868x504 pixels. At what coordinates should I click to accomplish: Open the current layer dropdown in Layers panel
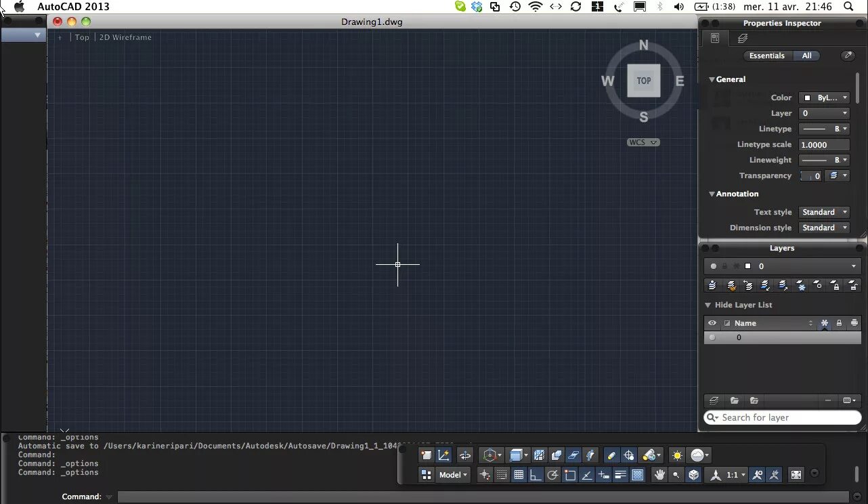coord(782,266)
